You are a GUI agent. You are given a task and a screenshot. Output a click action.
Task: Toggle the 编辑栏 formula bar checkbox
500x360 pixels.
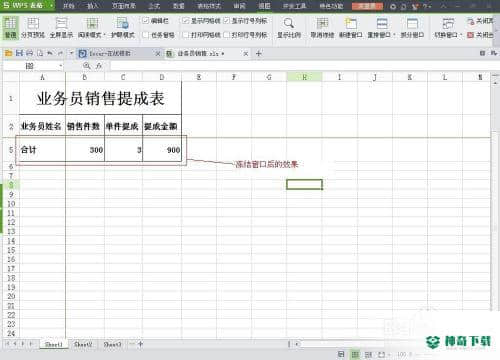(x=145, y=21)
